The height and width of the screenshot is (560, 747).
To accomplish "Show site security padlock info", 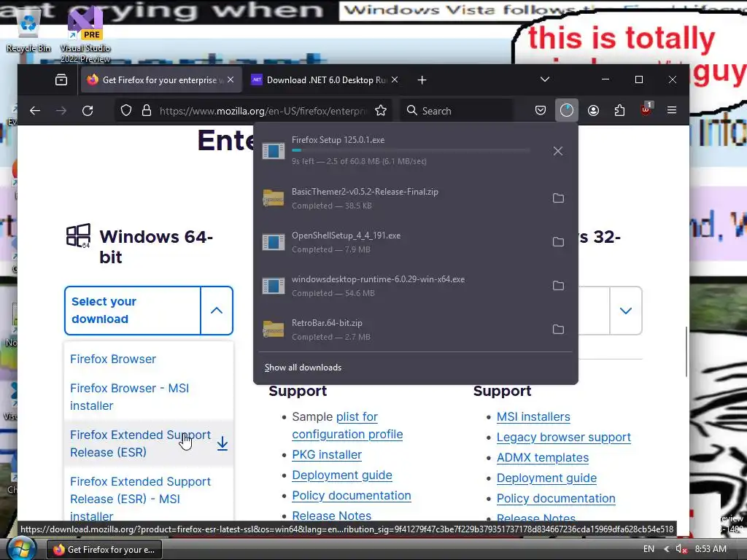I will pyautogui.click(x=147, y=111).
